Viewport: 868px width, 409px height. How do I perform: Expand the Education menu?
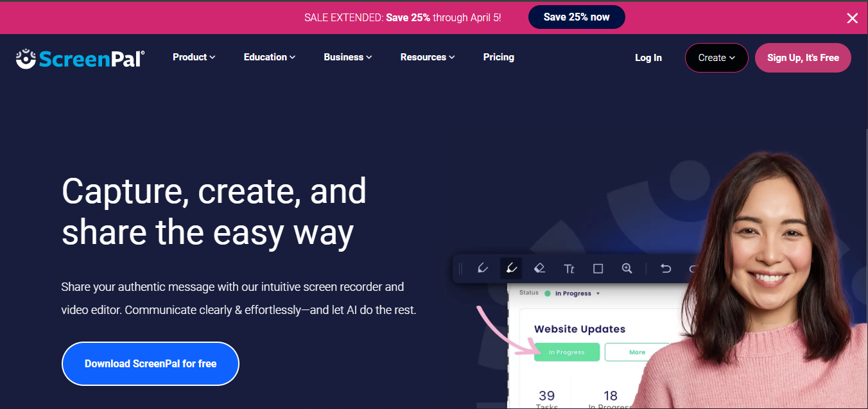(x=270, y=57)
